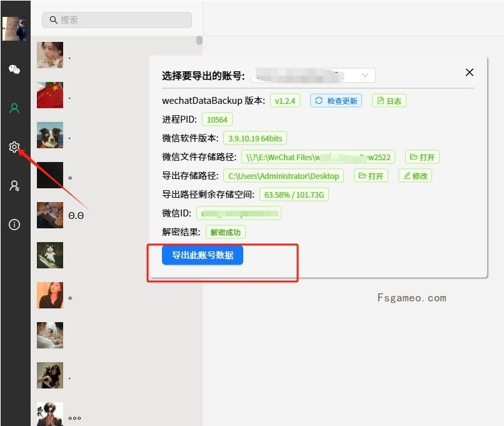Click the 63.58% / 101.73G storage tag
The image size is (504, 426).
294,195
